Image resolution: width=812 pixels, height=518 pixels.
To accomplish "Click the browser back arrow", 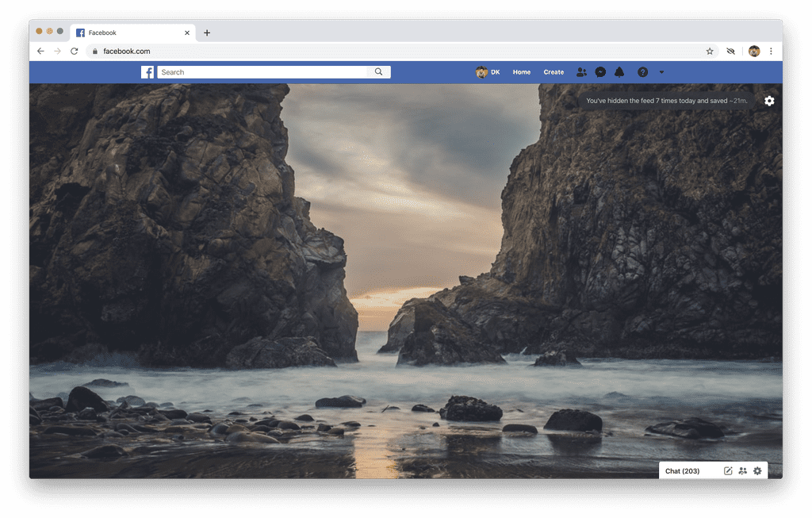I will [x=40, y=52].
